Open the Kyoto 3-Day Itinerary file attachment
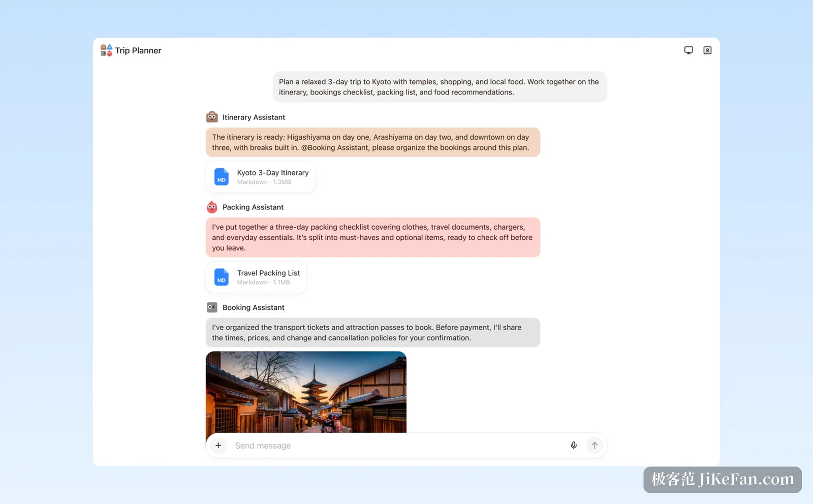Viewport: 813px width, 504px height. [261, 177]
